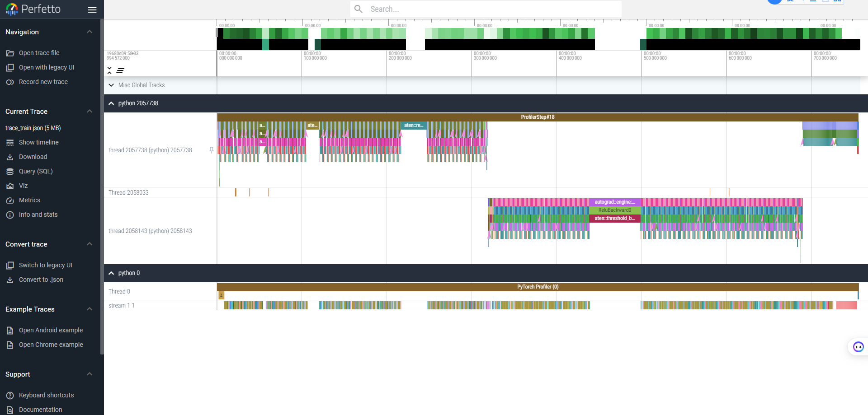Image resolution: width=868 pixels, height=415 pixels.
Task: Expand the Misc Global Tracks group
Action: pos(111,85)
